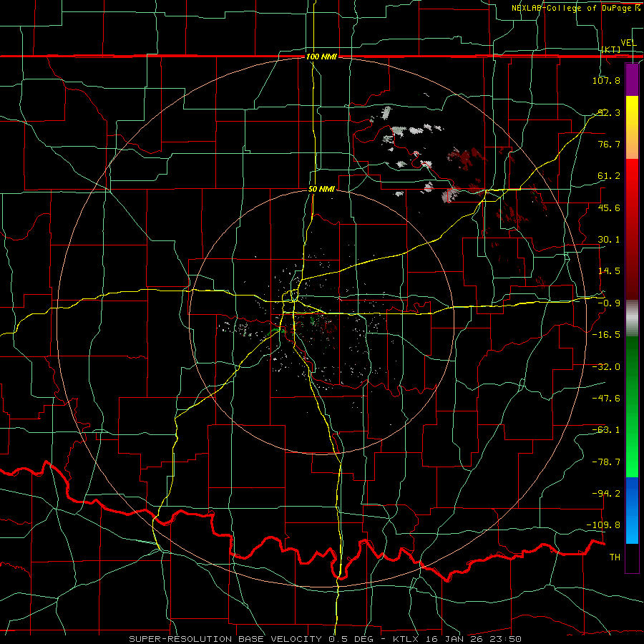This screenshot has height=644, width=644.
Task: Click the Super-Resolution Base Velocity caption
Action: [x=325, y=639]
